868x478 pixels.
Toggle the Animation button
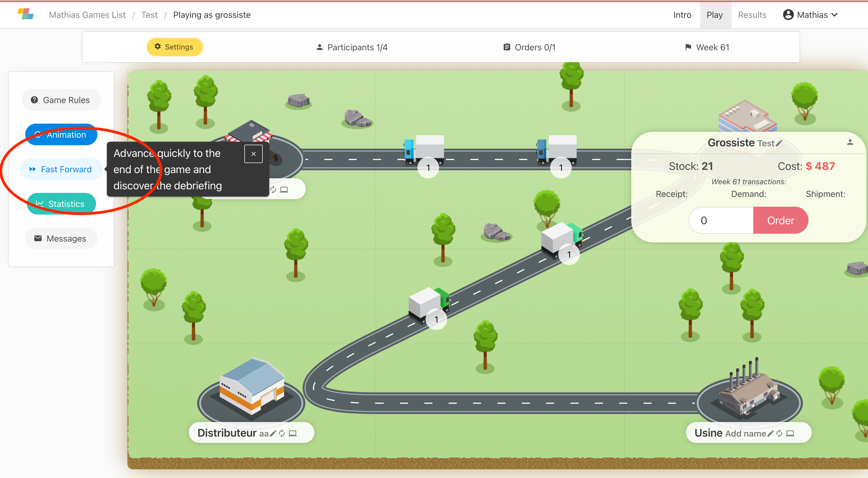point(61,135)
